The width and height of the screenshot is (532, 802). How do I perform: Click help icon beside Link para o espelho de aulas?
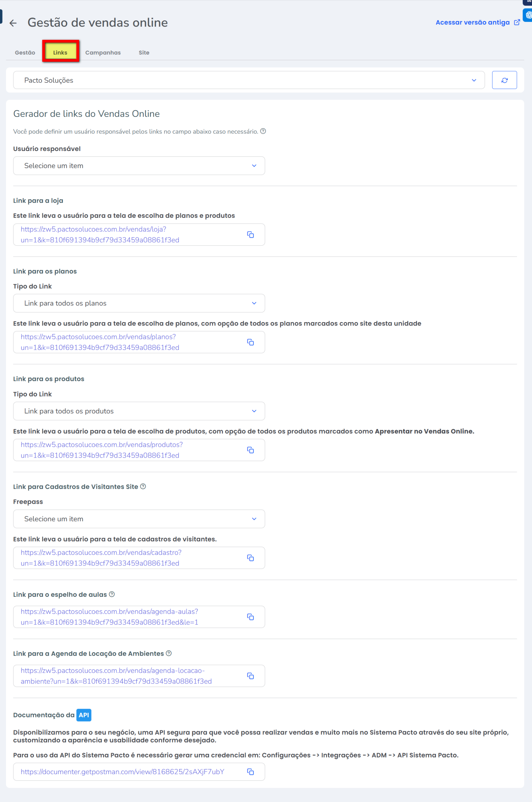112,594
